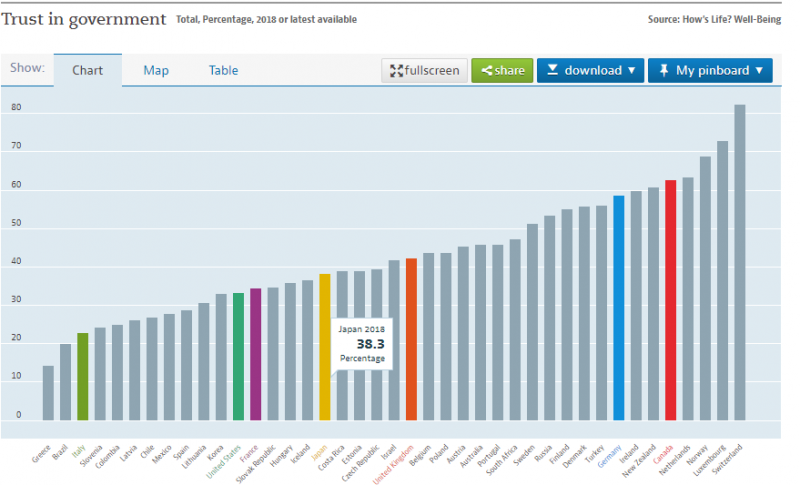Click the Greece bar in the chart
Screen dimensions: 800x485
click(x=48, y=393)
